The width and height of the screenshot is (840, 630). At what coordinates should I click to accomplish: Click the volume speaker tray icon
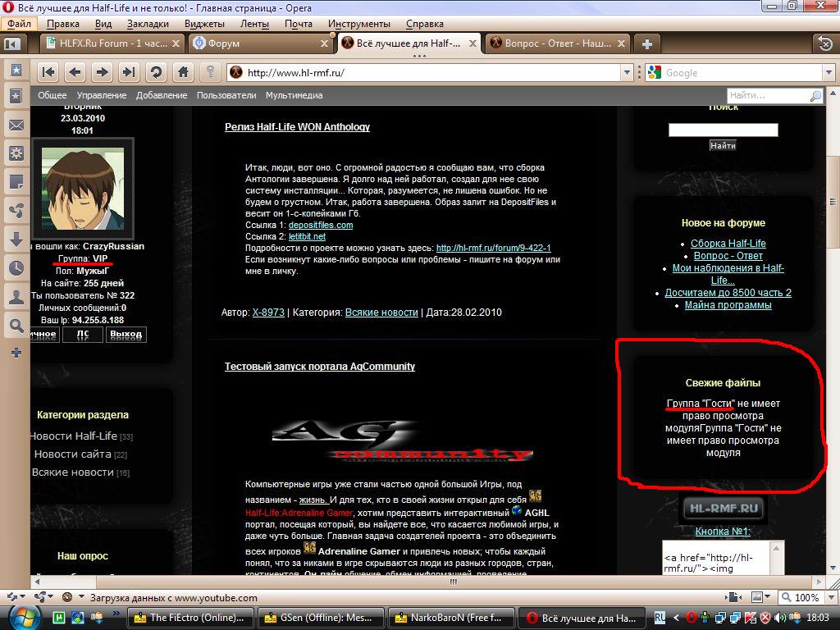tap(780, 618)
